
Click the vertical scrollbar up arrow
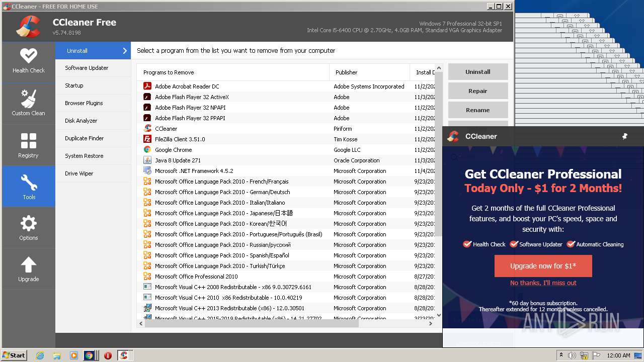439,68
